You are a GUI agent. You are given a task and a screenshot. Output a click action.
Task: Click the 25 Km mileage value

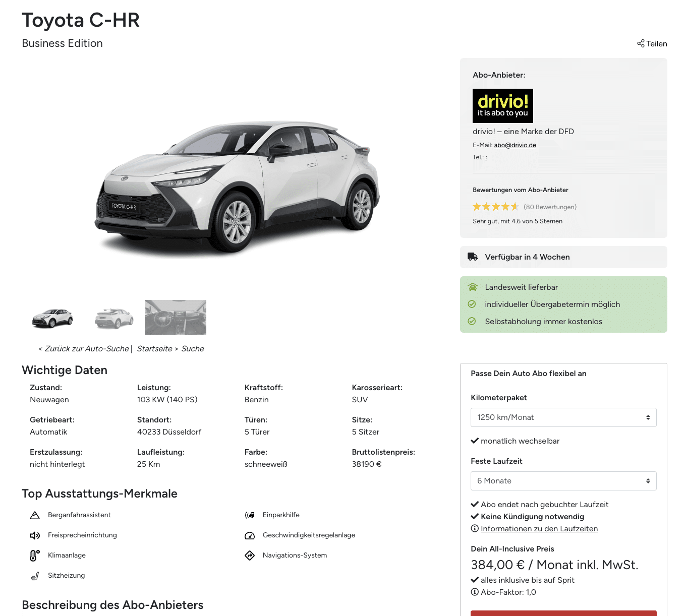tap(148, 464)
